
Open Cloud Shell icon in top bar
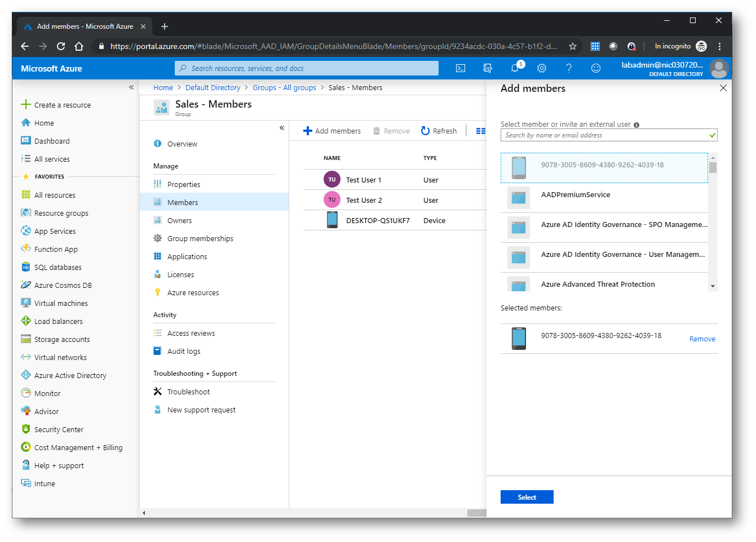(x=461, y=68)
